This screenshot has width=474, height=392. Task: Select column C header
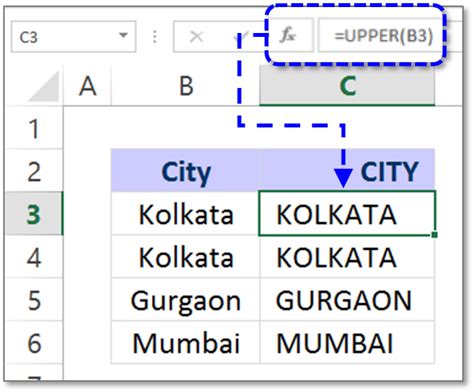coord(347,86)
